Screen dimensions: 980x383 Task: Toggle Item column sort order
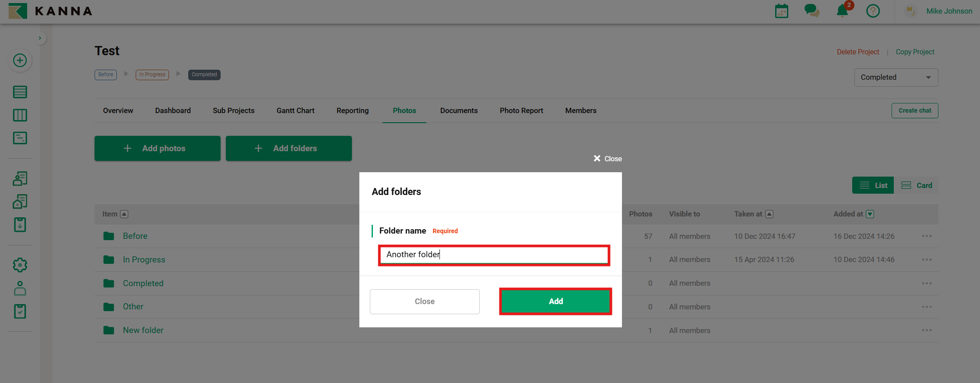(x=124, y=214)
